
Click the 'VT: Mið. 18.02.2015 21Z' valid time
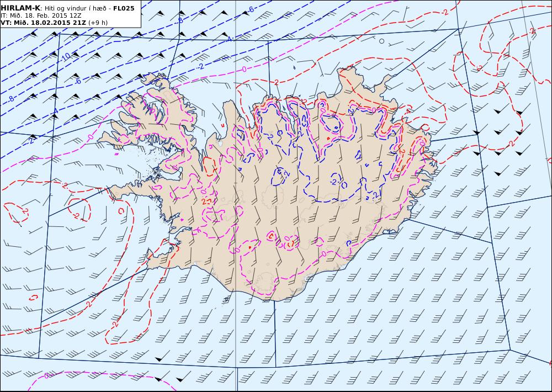tap(43, 23)
